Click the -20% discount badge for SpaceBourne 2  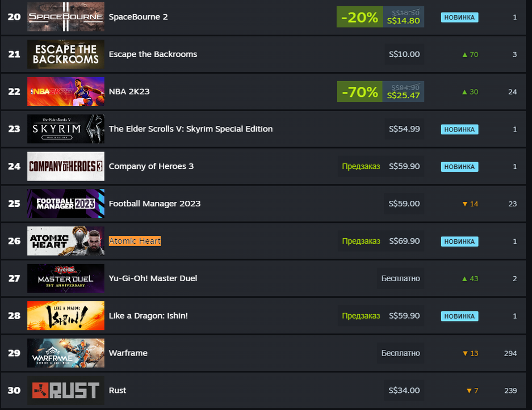pyautogui.click(x=359, y=17)
